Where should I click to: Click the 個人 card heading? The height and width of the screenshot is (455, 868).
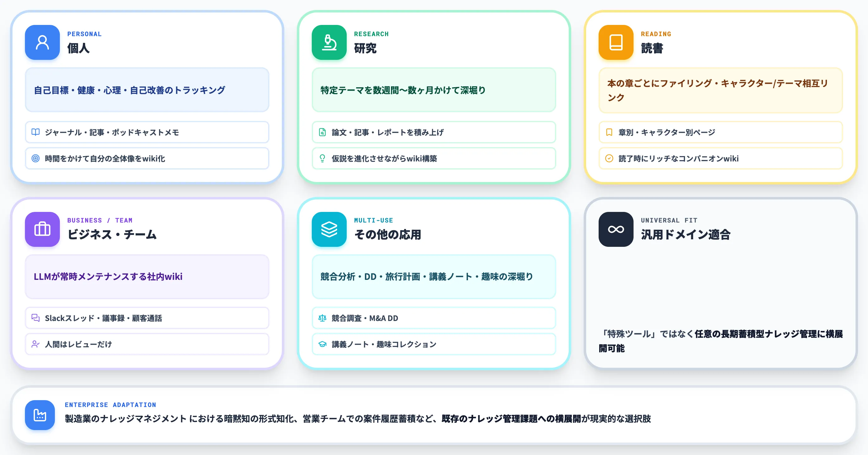point(78,48)
